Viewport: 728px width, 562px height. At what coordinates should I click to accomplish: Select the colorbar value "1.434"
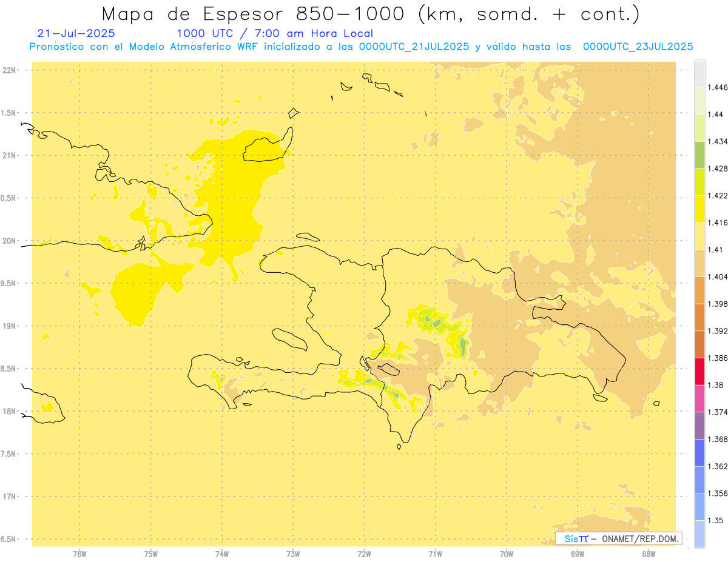[x=718, y=141]
